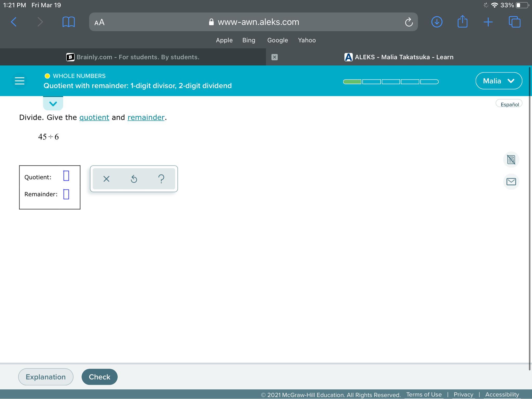Viewport: 532px width, 399px height.
Task: Open the message center envelope icon
Action: tap(511, 182)
